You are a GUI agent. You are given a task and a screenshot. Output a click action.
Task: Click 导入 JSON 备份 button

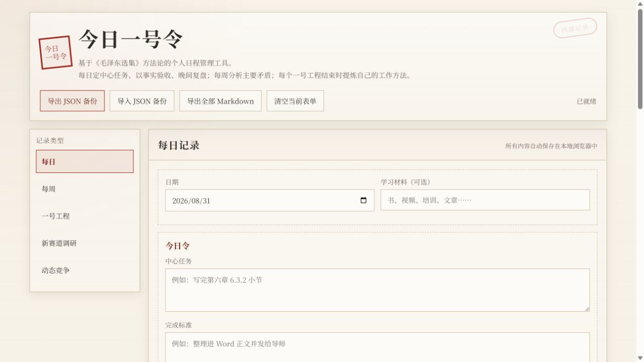(x=142, y=101)
